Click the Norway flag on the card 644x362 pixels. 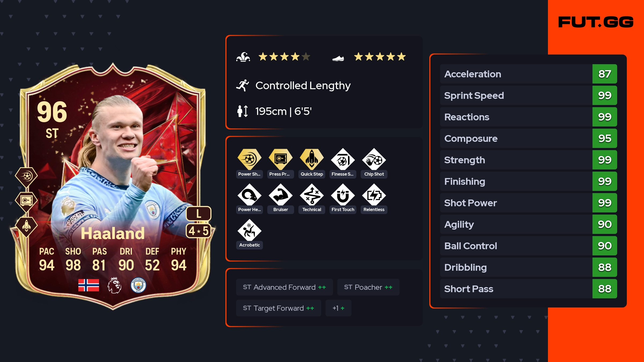(89, 285)
